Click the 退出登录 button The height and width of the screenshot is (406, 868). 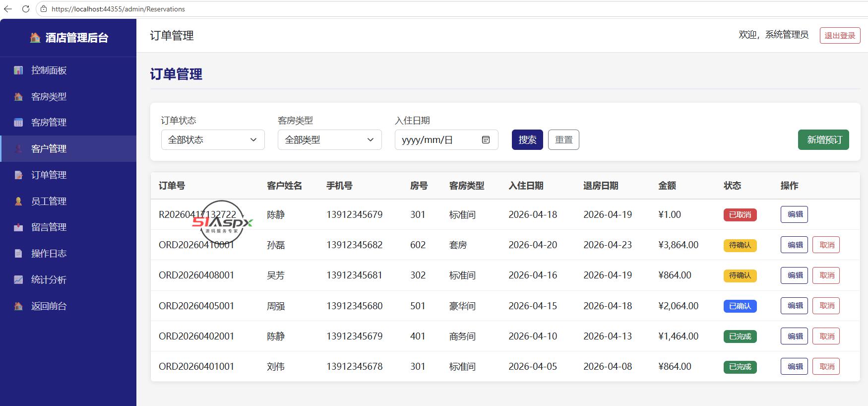840,36
